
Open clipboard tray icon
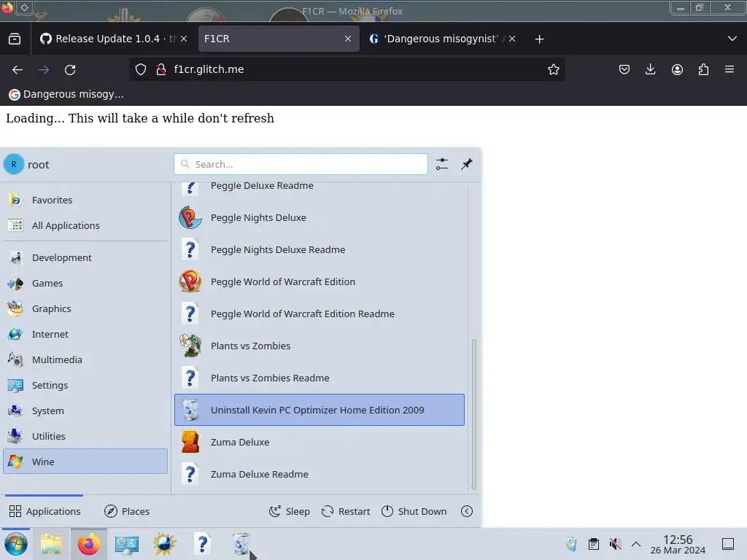point(594,544)
